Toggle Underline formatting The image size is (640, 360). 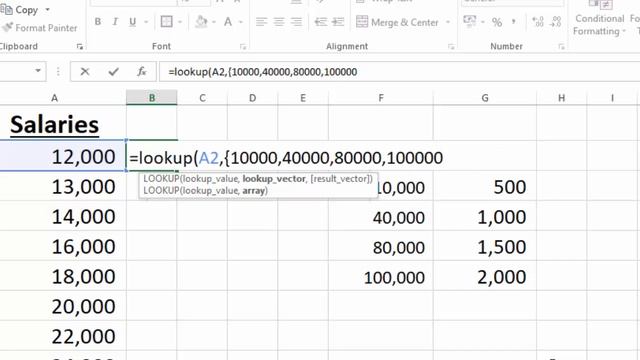click(132, 22)
